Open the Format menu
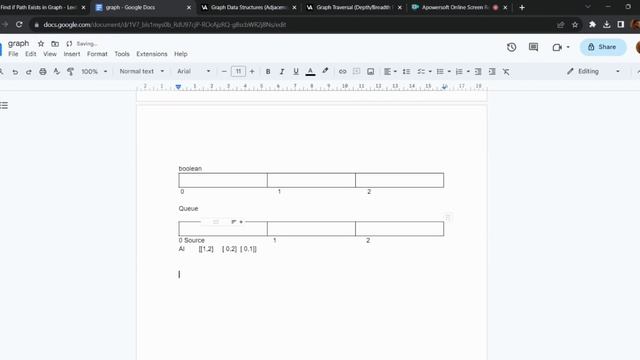640x360 pixels. tap(97, 54)
